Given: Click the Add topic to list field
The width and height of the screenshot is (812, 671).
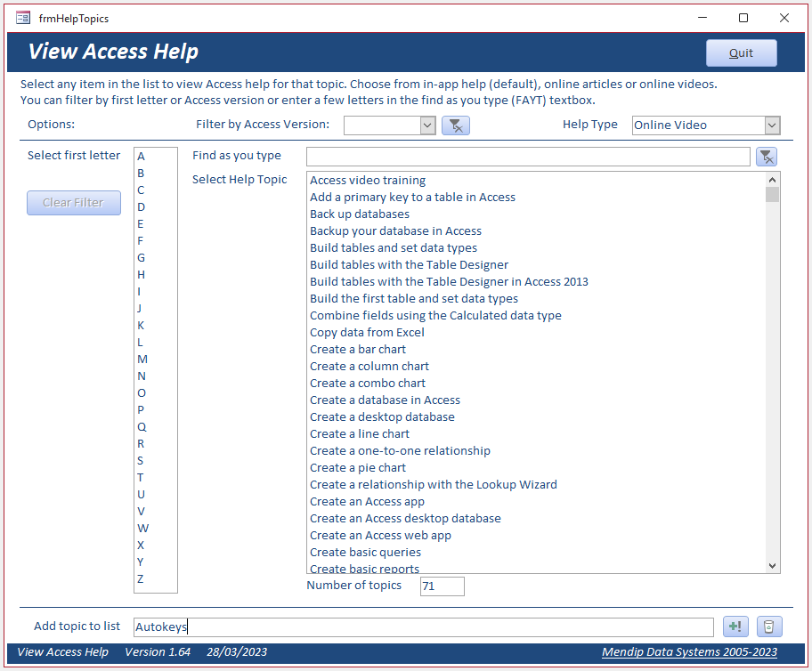Looking at the screenshot, I should pos(424,627).
